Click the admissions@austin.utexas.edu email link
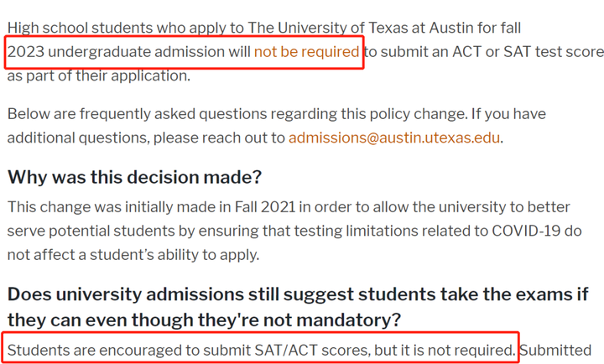Viewport: 604px width, 364px height. 394,138
